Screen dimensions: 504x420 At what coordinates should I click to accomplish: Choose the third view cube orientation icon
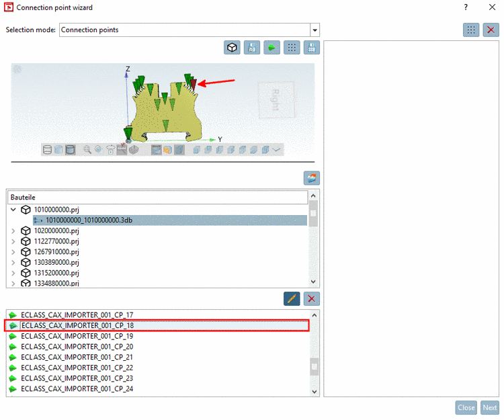pos(220,150)
